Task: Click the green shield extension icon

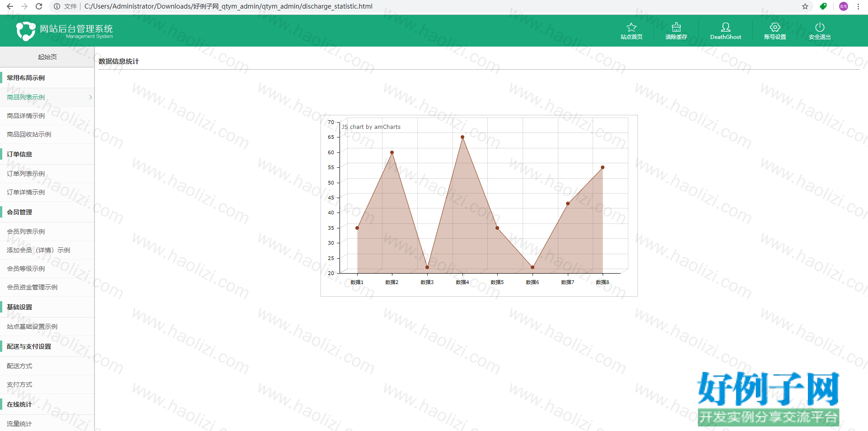Action: click(x=823, y=6)
